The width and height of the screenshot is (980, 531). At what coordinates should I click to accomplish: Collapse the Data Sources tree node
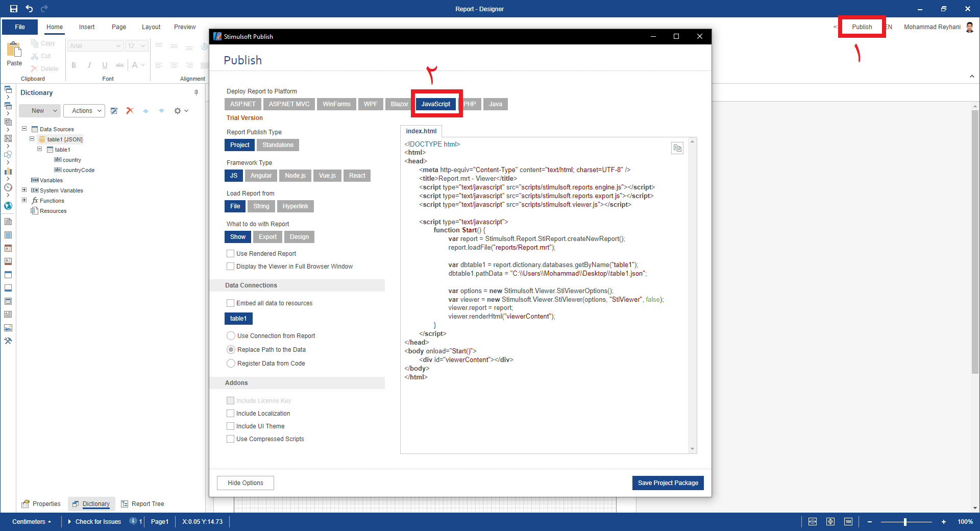coord(24,129)
